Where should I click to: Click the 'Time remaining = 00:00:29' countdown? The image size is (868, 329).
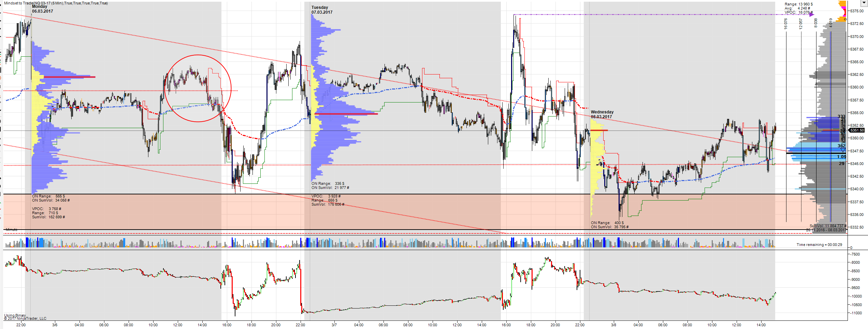pyautogui.click(x=819, y=245)
